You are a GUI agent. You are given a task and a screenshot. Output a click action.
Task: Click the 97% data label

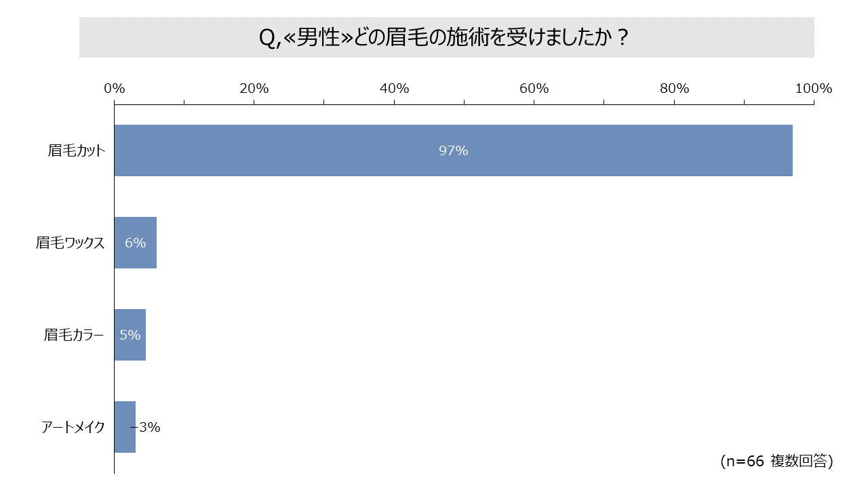(x=454, y=151)
